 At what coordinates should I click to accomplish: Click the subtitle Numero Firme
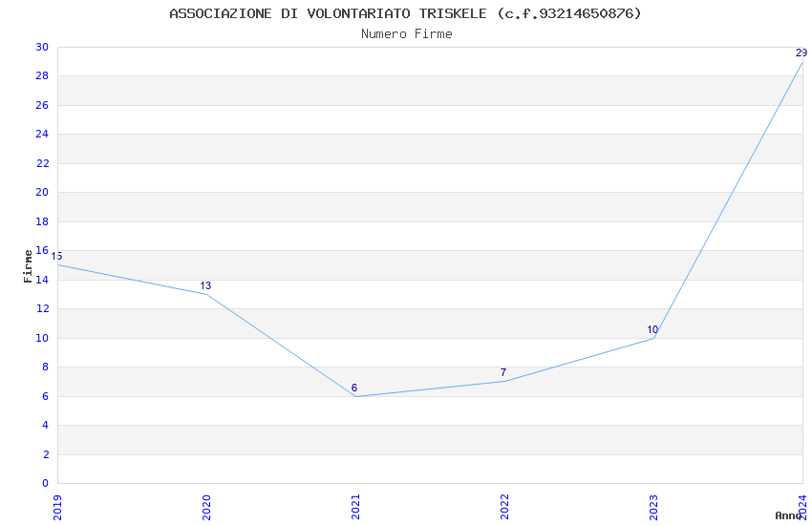pos(407,34)
